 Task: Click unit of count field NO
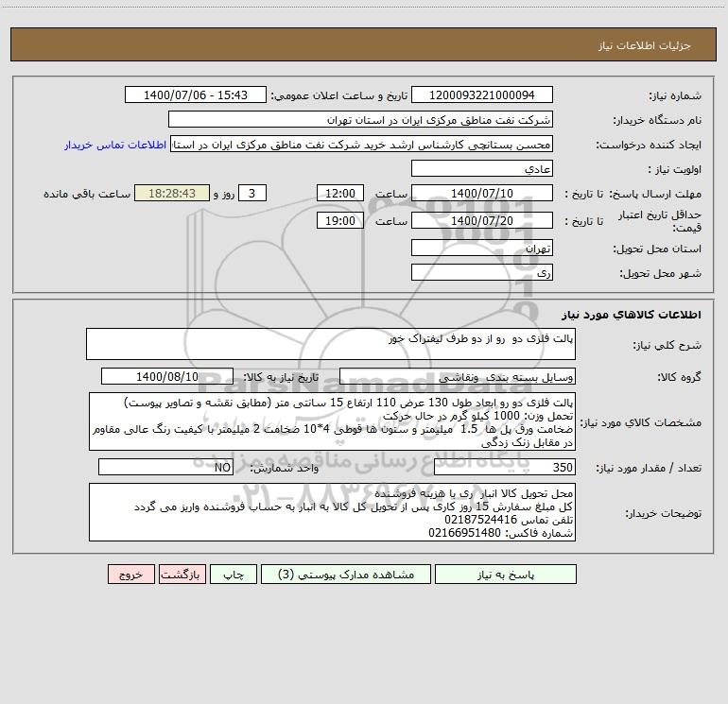[165, 468]
